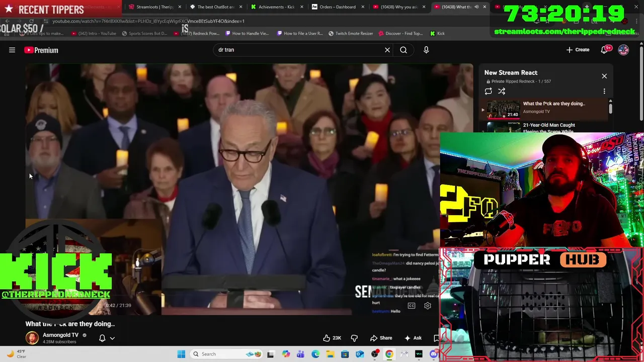The width and height of the screenshot is (644, 362).
Task: Open the Ask AI button
Action: point(413,338)
